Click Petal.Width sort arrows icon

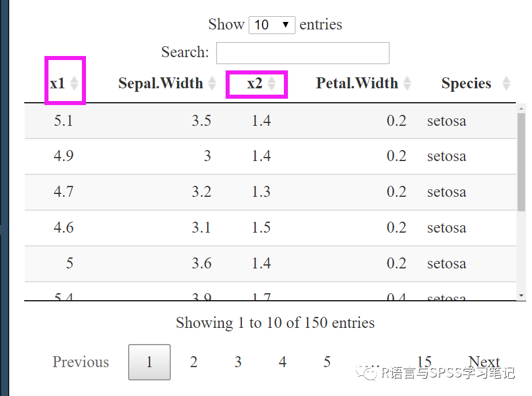(x=407, y=83)
